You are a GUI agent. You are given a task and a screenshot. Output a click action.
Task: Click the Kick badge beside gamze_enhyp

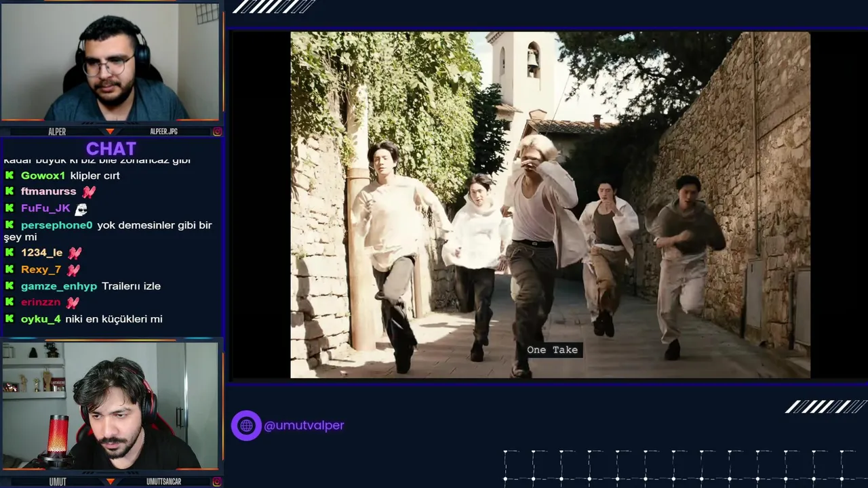[9, 286]
